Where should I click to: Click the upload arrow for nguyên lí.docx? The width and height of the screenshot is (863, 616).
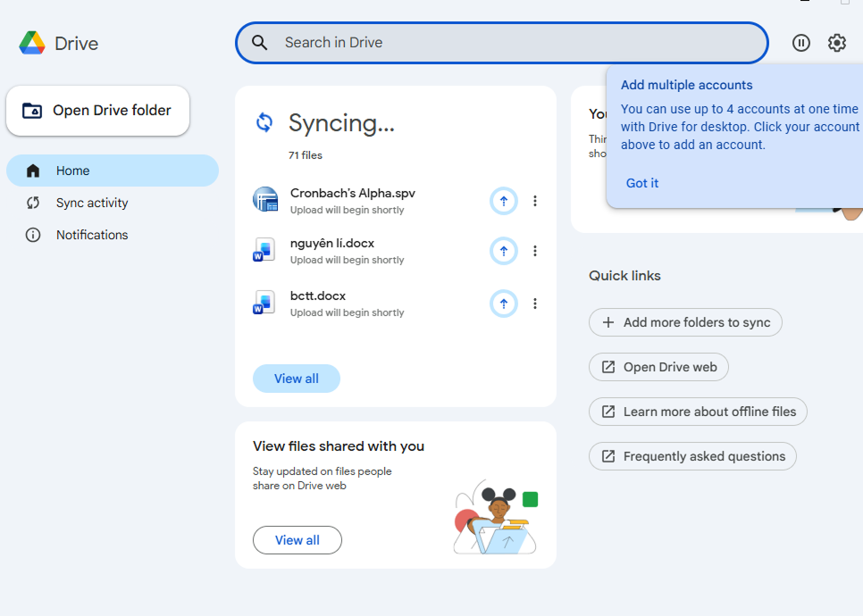tap(504, 252)
